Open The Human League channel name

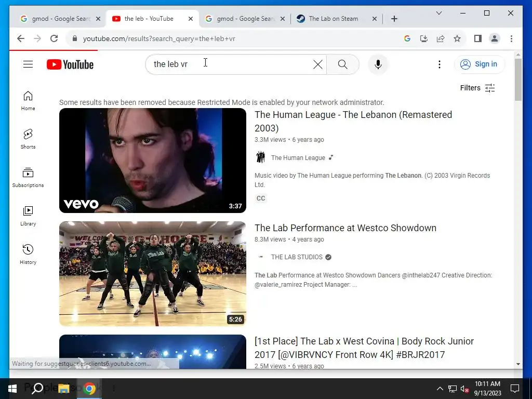pyautogui.click(x=298, y=158)
